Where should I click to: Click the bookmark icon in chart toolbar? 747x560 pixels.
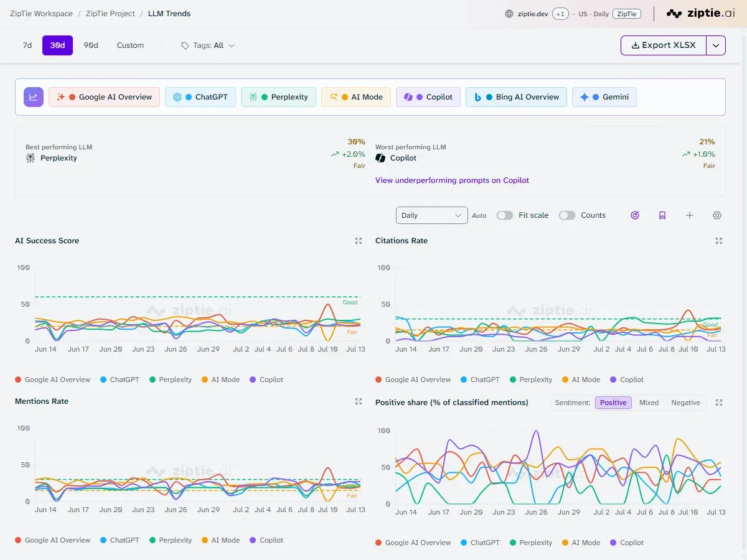(x=662, y=215)
